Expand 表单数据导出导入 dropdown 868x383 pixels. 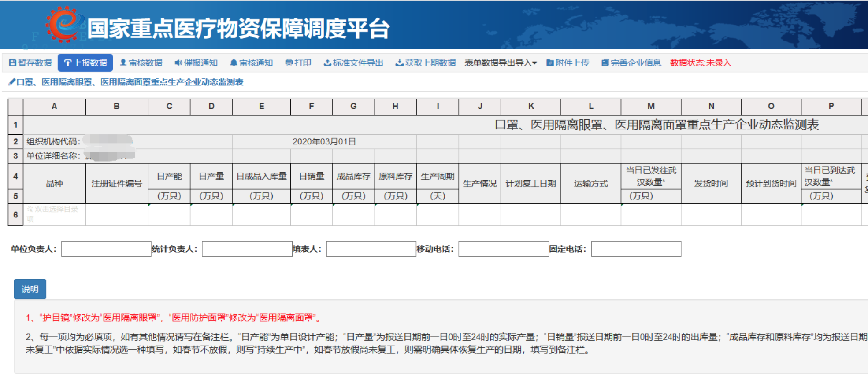tap(501, 63)
